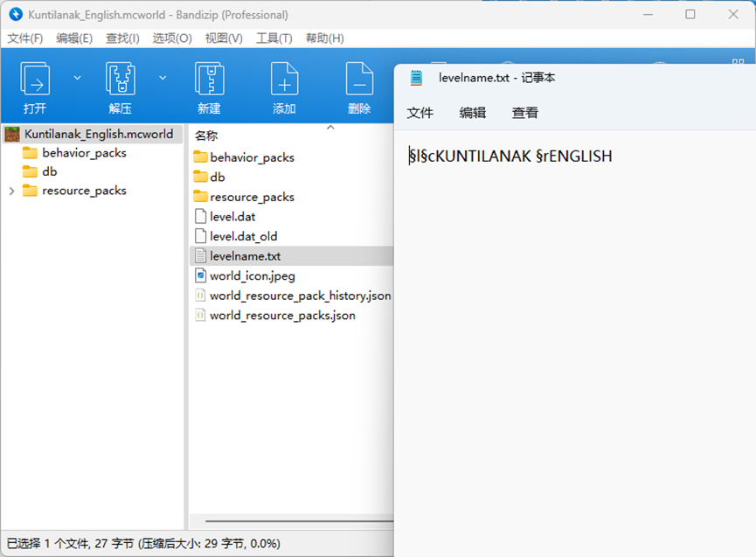
Task: Open the Notepad 编辑 menu
Action: pos(473,113)
